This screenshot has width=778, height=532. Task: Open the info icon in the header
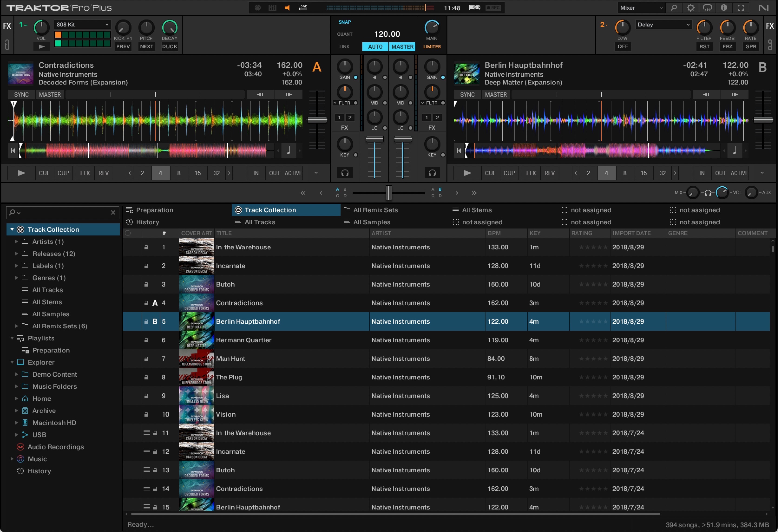click(724, 8)
